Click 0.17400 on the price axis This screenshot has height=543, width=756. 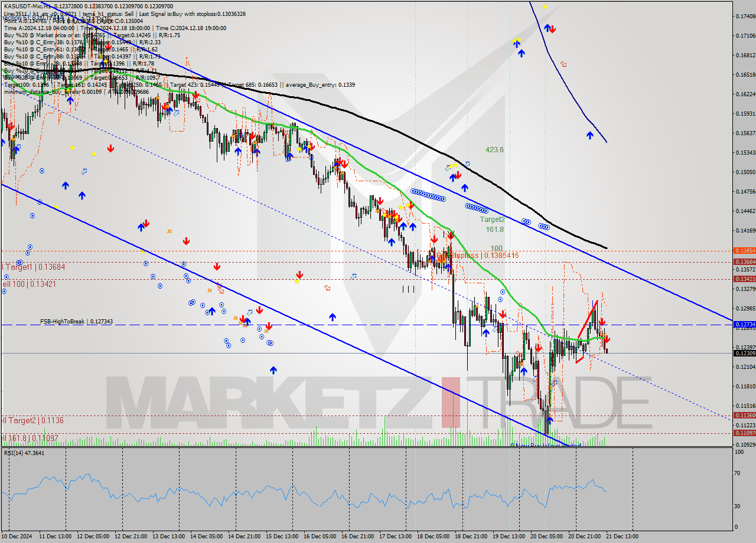click(745, 16)
